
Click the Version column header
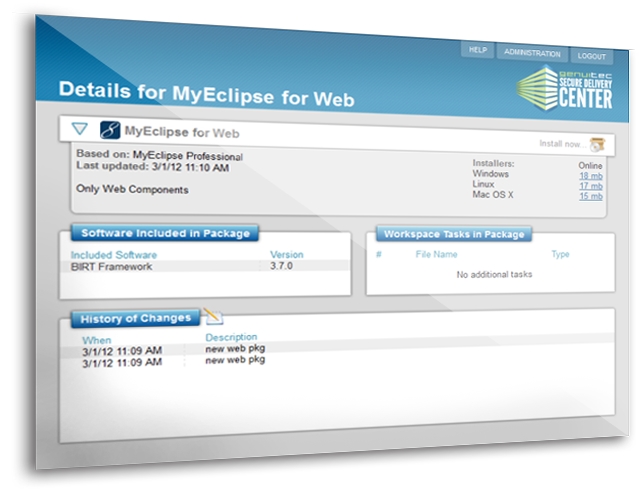tap(286, 254)
